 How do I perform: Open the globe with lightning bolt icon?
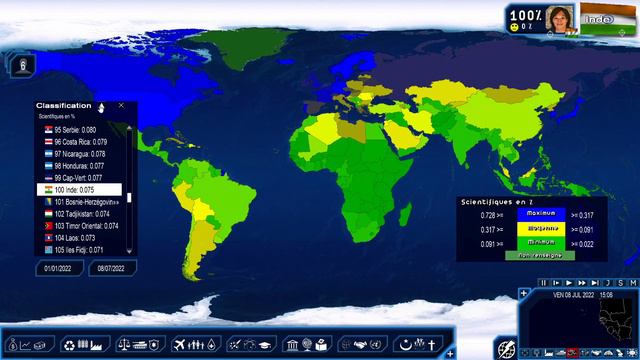click(506, 349)
